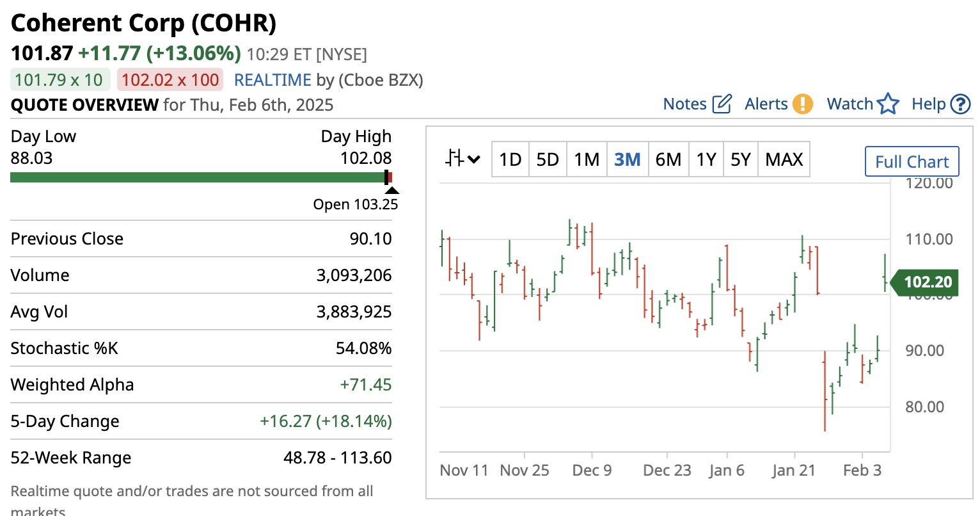Open the Full Chart button
Image resolution: width=980 pixels, height=516 pixels.
(912, 161)
